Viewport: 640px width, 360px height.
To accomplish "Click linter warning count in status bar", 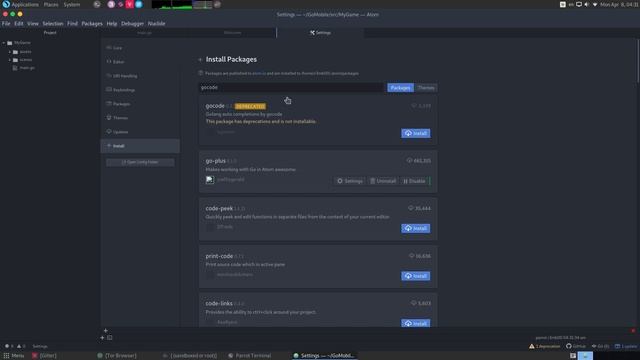I will click(21, 346).
